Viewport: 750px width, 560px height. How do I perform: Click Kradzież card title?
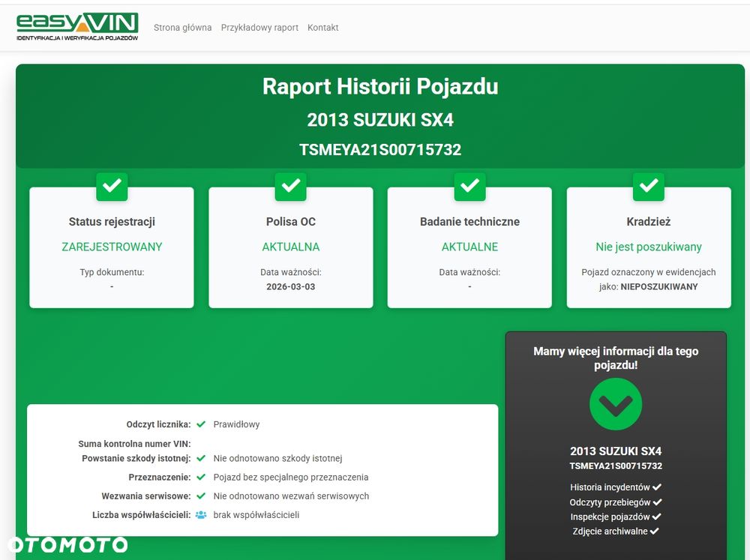[x=649, y=221]
